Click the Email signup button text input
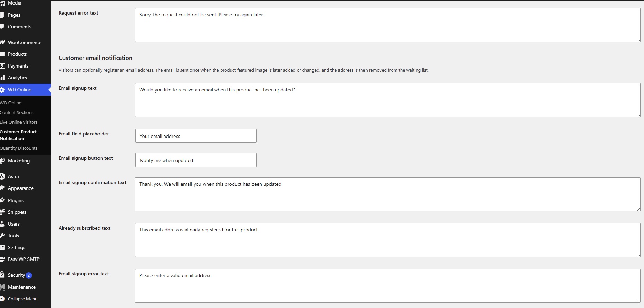Screen dimensions: 644x308 (196, 160)
